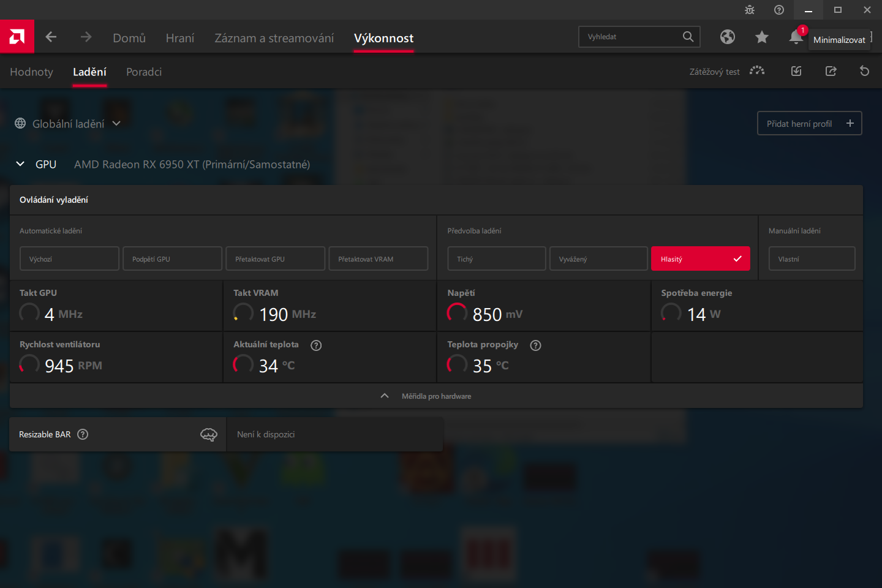Minimize the window

(809, 10)
